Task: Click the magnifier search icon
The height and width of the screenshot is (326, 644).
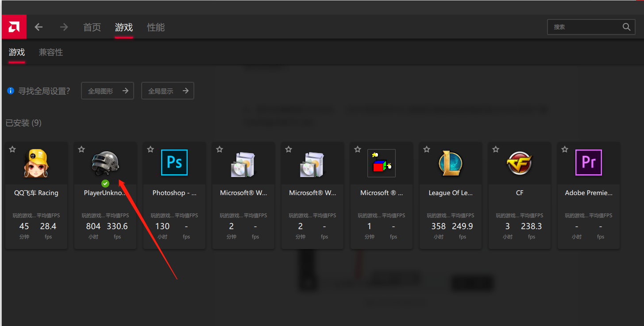Action: coord(626,27)
